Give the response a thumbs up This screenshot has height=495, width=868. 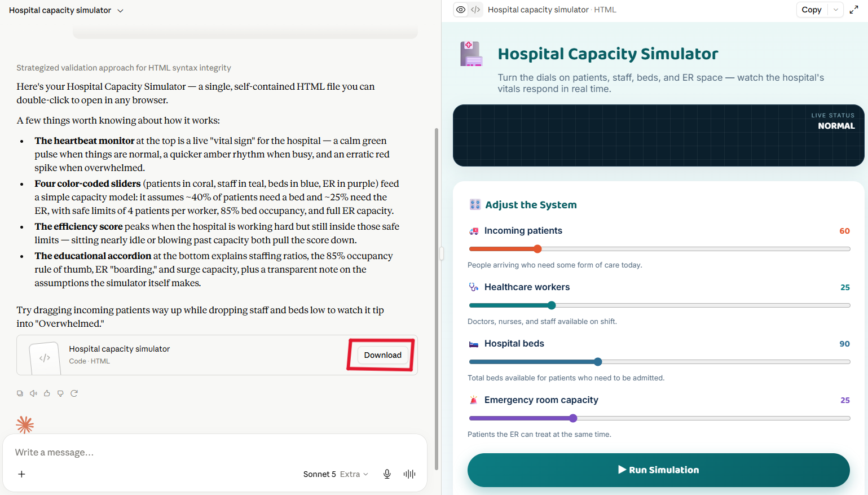[47, 393]
